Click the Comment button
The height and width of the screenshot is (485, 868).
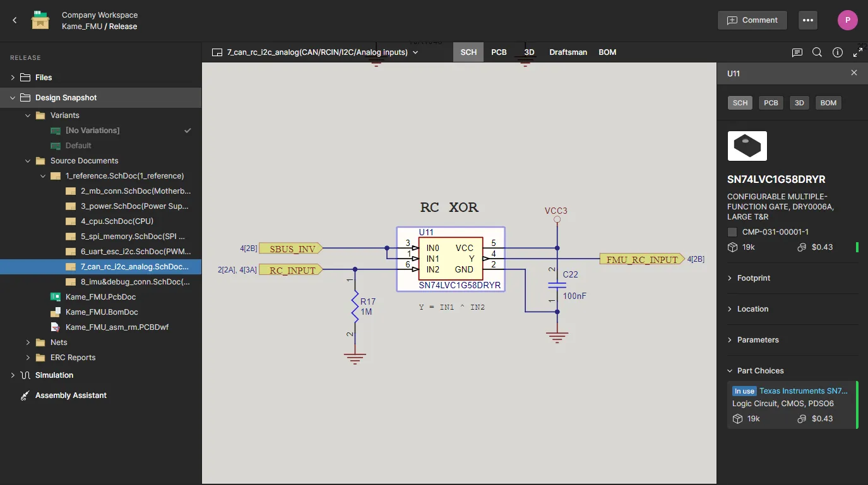[752, 20]
